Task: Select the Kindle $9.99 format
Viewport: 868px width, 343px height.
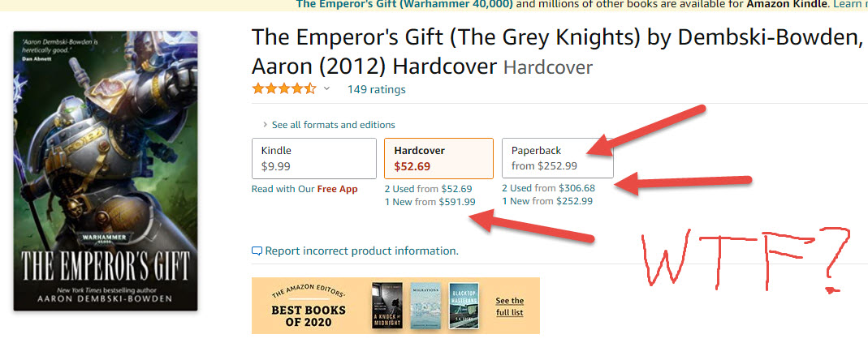Action: point(314,158)
